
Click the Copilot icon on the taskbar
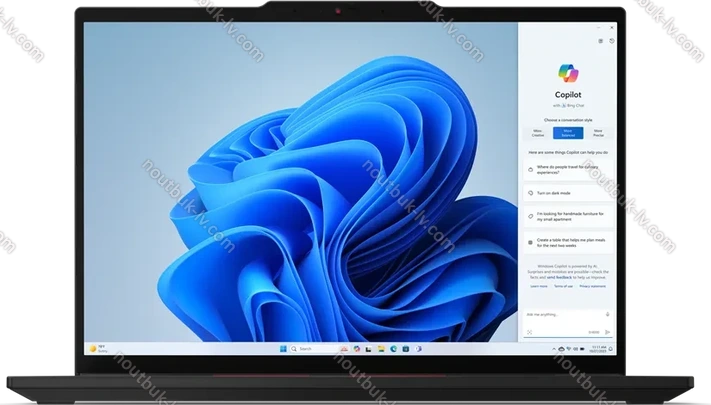coord(357,348)
